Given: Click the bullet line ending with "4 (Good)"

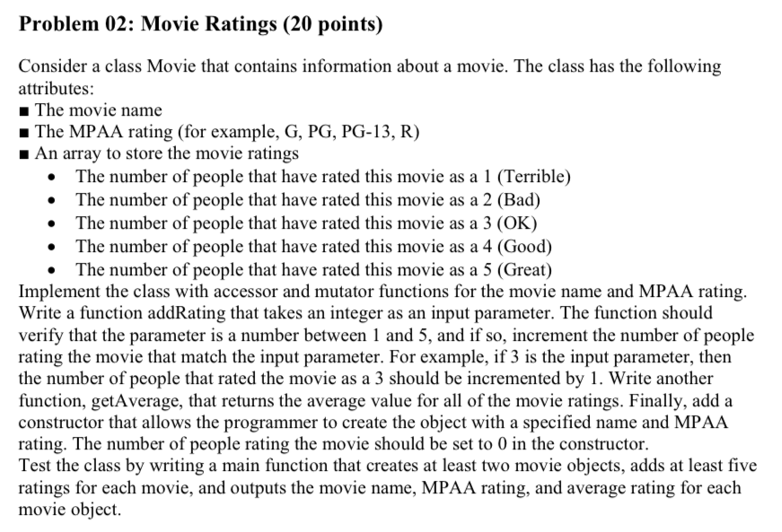Looking at the screenshot, I should click(x=313, y=246).
